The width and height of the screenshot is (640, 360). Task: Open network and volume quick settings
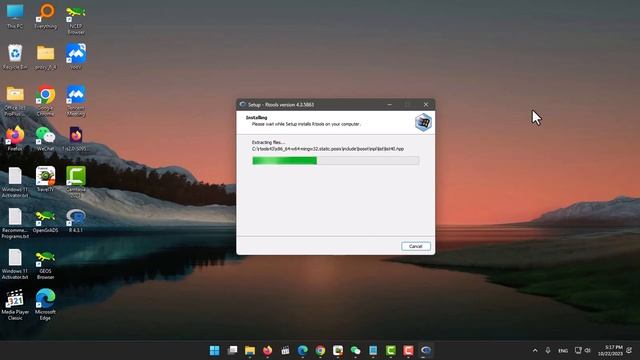click(x=582, y=350)
